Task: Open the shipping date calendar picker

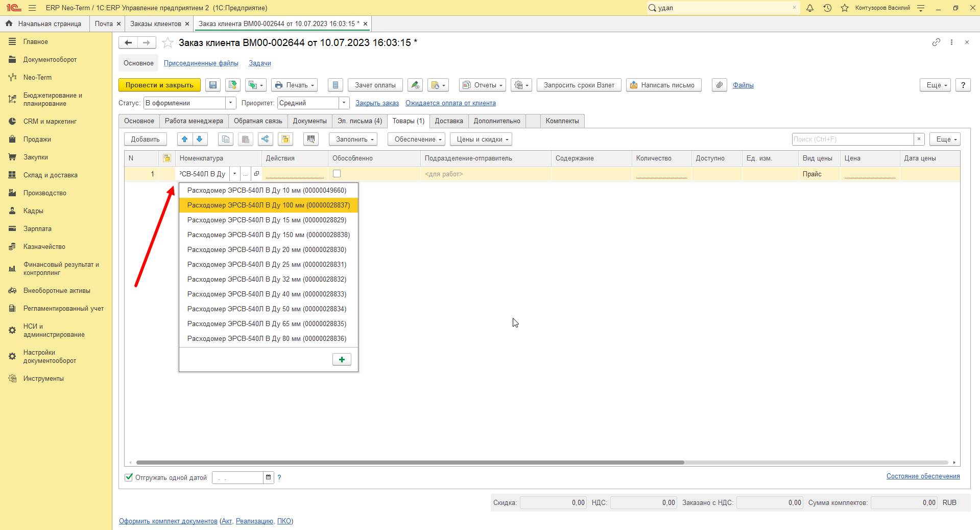Action: pos(268,477)
